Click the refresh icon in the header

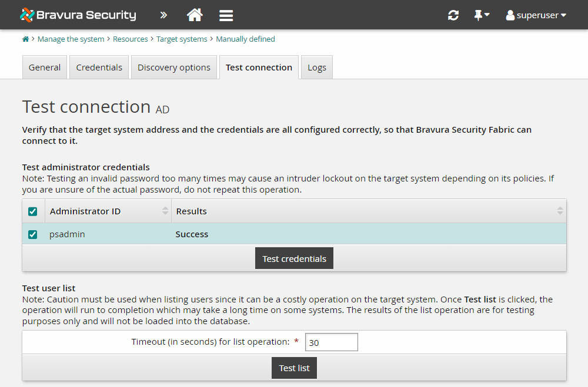[453, 15]
